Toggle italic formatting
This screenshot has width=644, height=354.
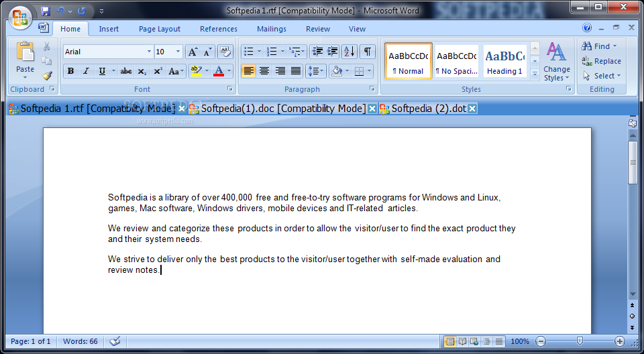pos(86,71)
